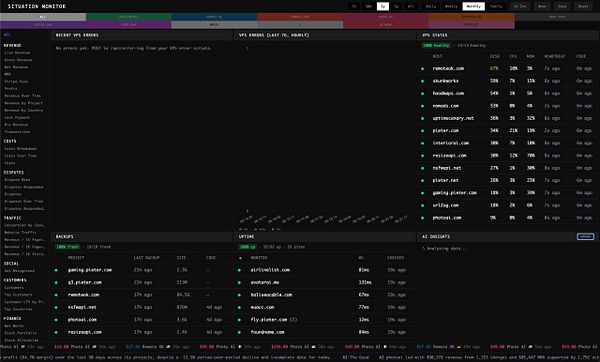Screen dimensions: 600x362
Task: Select interiorai.com in VPS Status table
Action: point(450,143)
